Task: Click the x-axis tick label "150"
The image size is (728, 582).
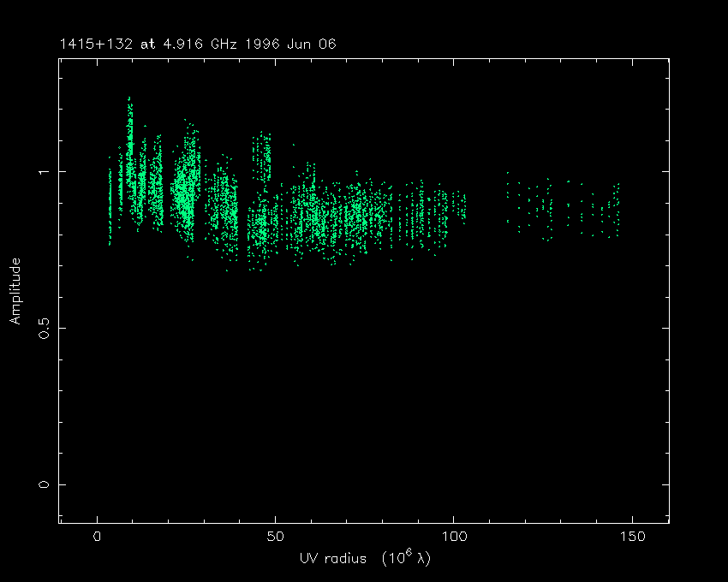Action: (632, 537)
